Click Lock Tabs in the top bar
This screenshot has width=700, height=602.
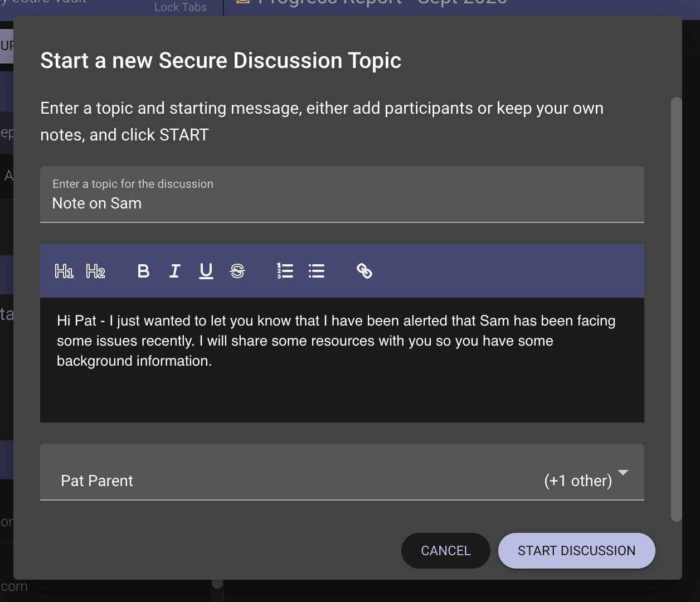(180, 7)
